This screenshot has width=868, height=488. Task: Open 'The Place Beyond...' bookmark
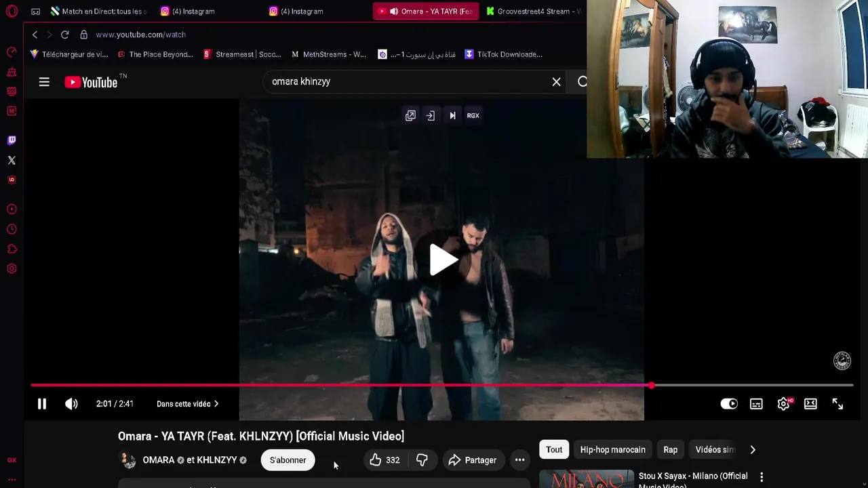[x=155, y=54]
